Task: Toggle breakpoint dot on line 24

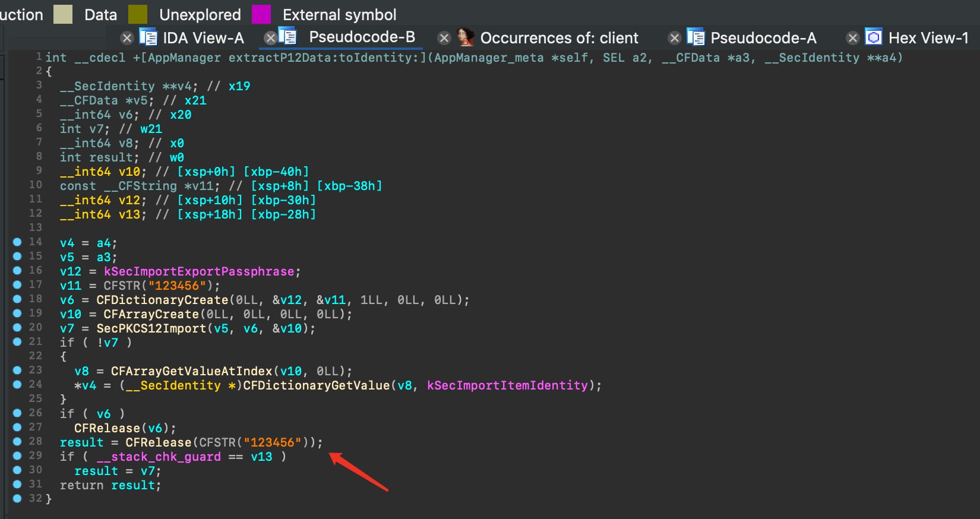Action: (x=17, y=384)
